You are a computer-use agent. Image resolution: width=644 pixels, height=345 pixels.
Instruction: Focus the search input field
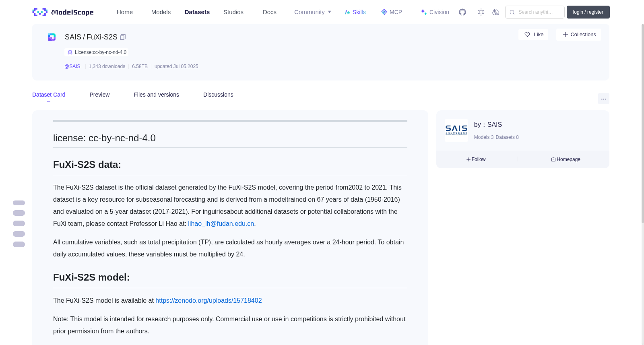[x=535, y=12]
